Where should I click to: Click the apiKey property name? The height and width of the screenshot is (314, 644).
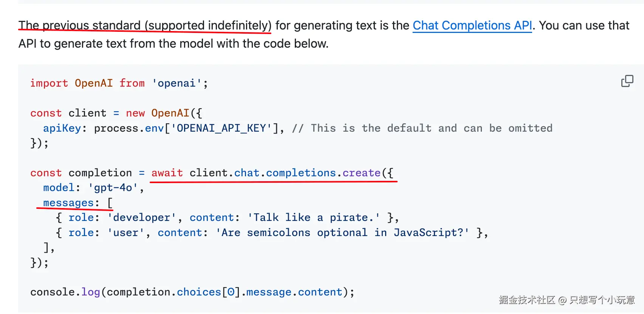(x=62, y=128)
